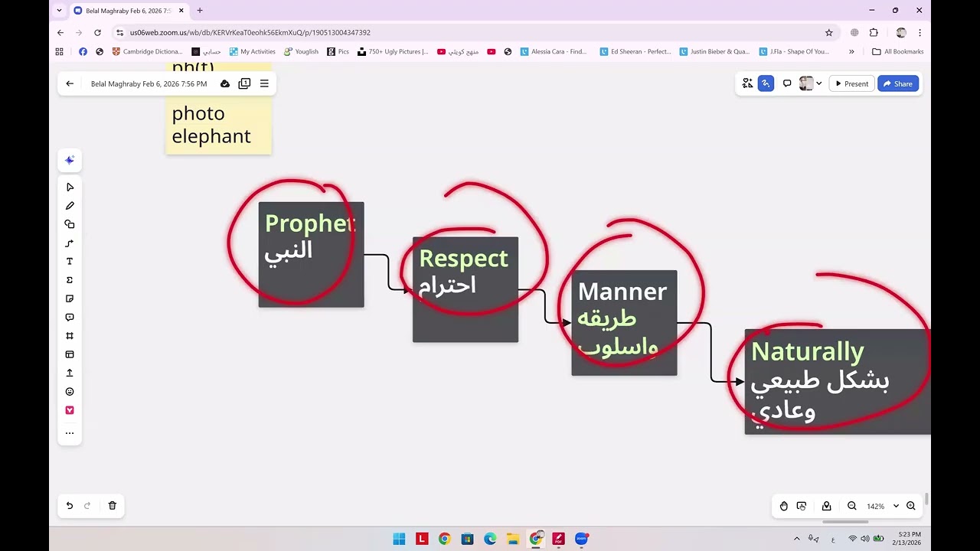The height and width of the screenshot is (551, 980).
Task: Open the Pics bookmark
Action: click(338, 51)
